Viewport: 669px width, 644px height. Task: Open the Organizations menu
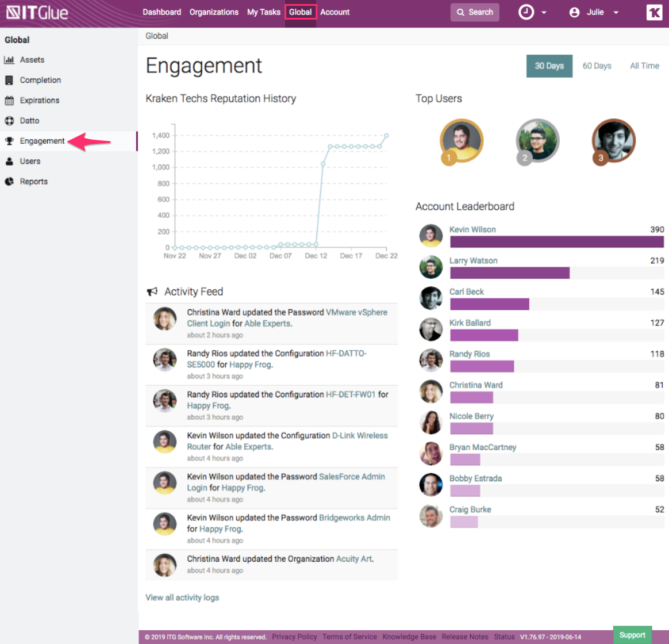tap(214, 12)
